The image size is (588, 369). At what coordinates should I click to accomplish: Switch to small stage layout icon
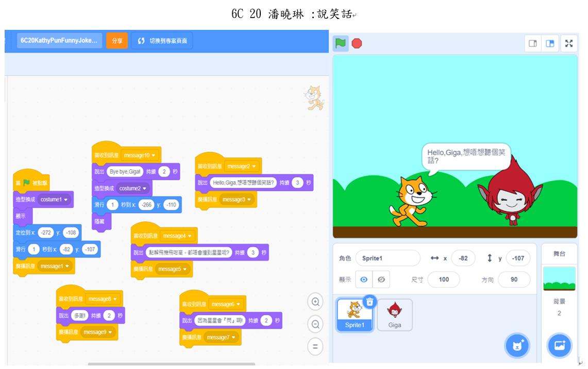tap(533, 43)
